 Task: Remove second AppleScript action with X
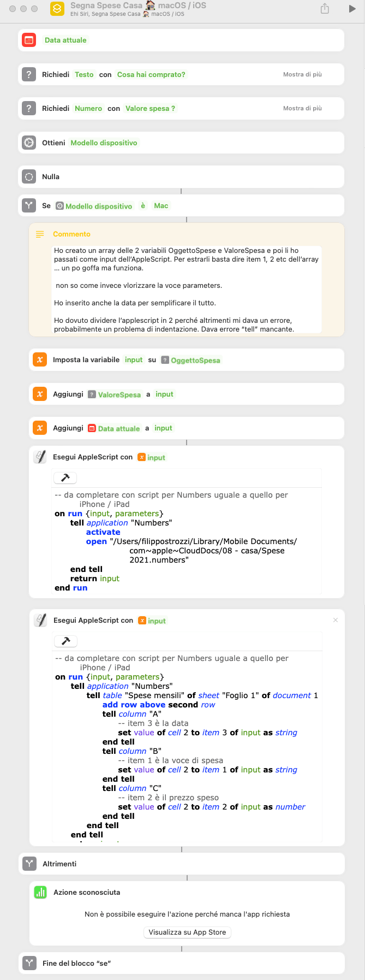[x=336, y=620]
